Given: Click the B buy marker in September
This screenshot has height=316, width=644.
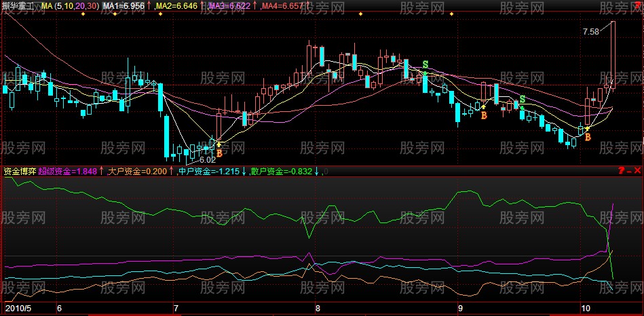Looking at the screenshot, I should point(484,116).
